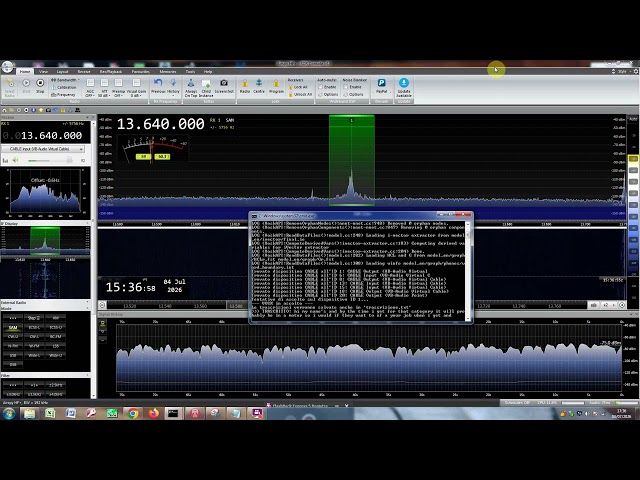The width and height of the screenshot is (640, 480).
Task: Toggle Always On Top
Action: (x=191, y=87)
